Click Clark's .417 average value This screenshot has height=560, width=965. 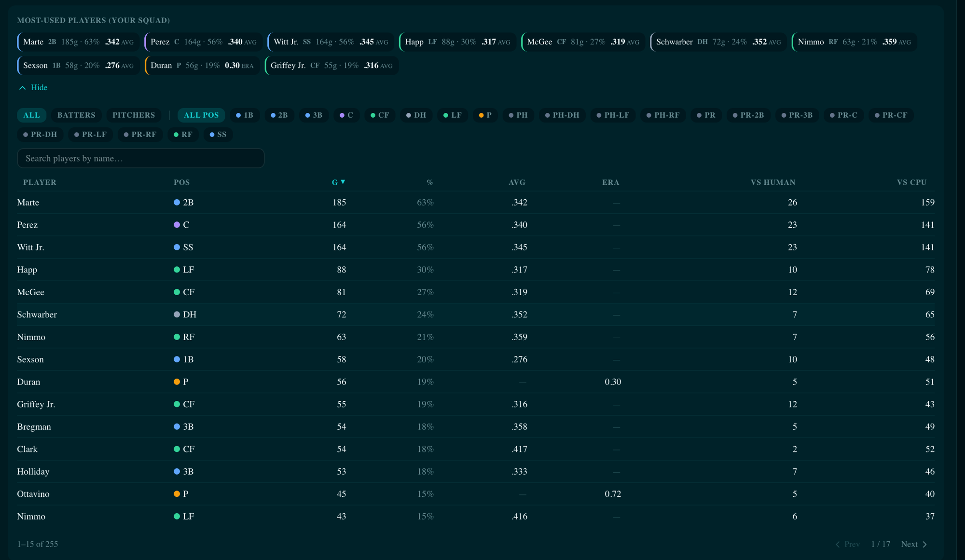point(519,449)
